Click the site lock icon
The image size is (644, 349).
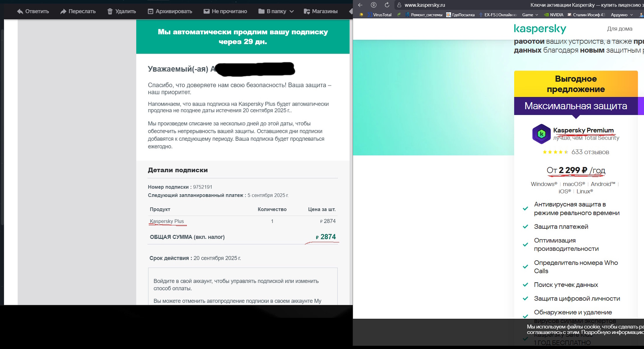(x=399, y=5)
